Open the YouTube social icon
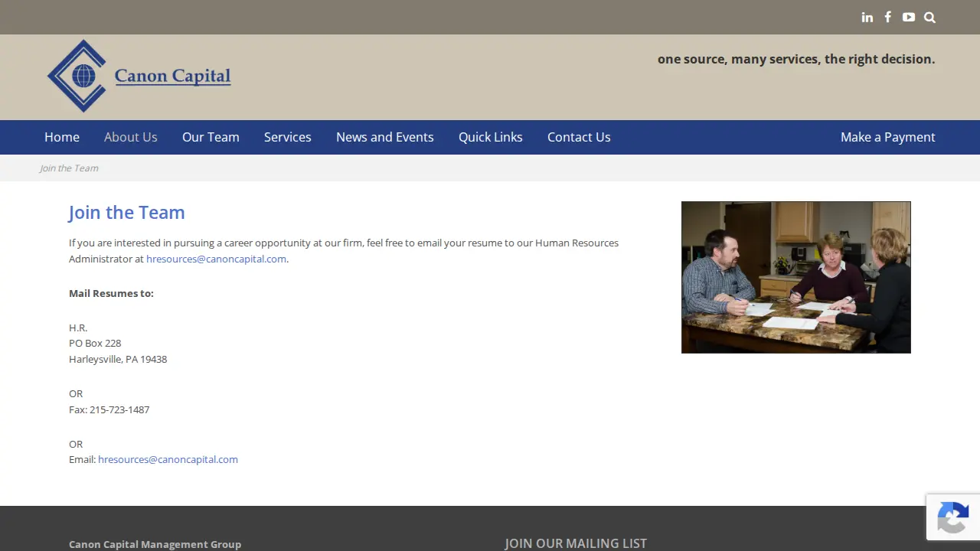Image resolution: width=980 pixels, height=551 pixels. tap(908, 17)
